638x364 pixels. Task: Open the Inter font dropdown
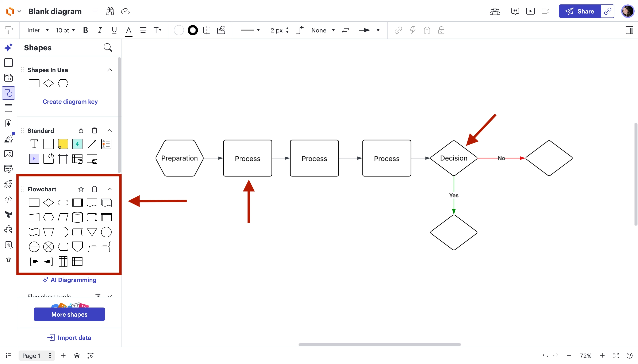point(38,30)
